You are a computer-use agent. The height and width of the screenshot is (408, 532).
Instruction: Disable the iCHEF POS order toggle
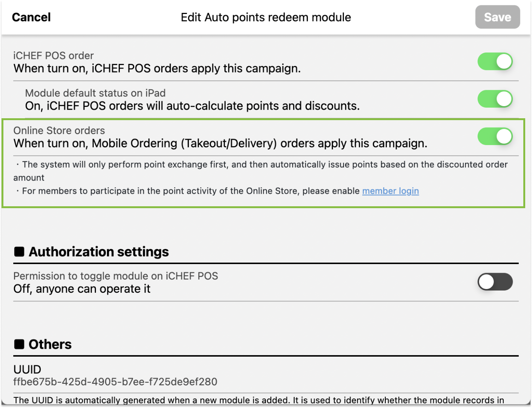[x=495, y=62]
